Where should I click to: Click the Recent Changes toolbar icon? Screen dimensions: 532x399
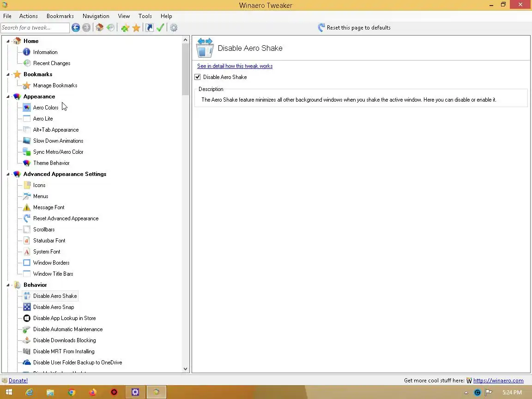pos(111,28)
